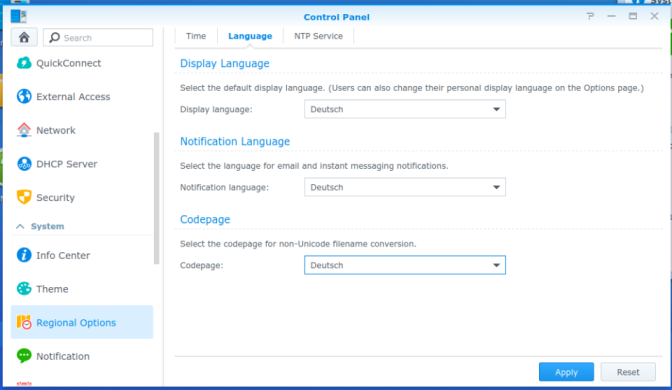Go to Notification text label
Viewport: 672px width, 390px height.
[63, 356]
